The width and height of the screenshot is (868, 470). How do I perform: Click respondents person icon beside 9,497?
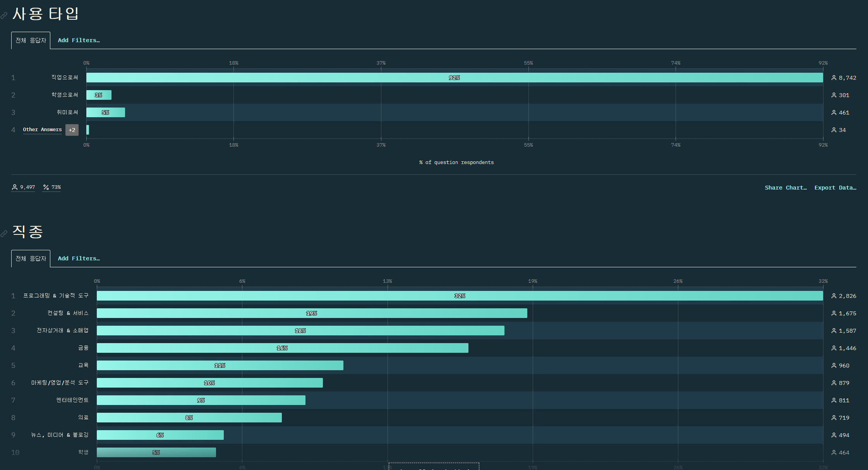(15, 187)
